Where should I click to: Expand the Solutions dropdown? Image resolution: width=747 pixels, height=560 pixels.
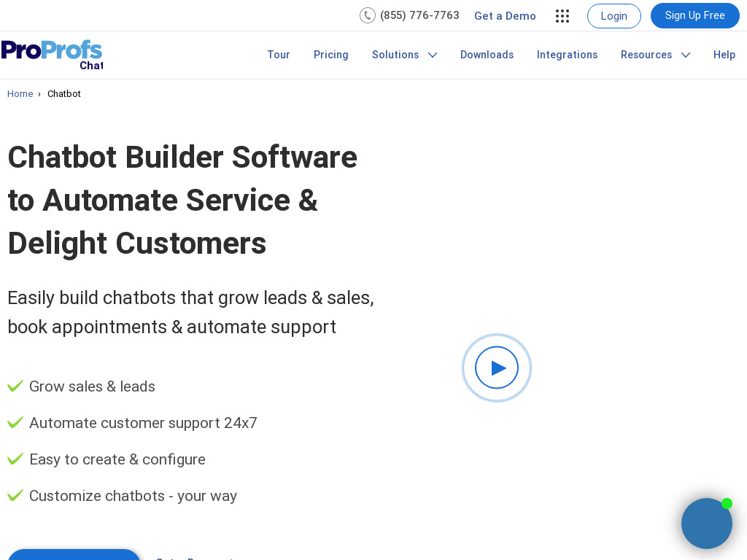coord(405,55)
